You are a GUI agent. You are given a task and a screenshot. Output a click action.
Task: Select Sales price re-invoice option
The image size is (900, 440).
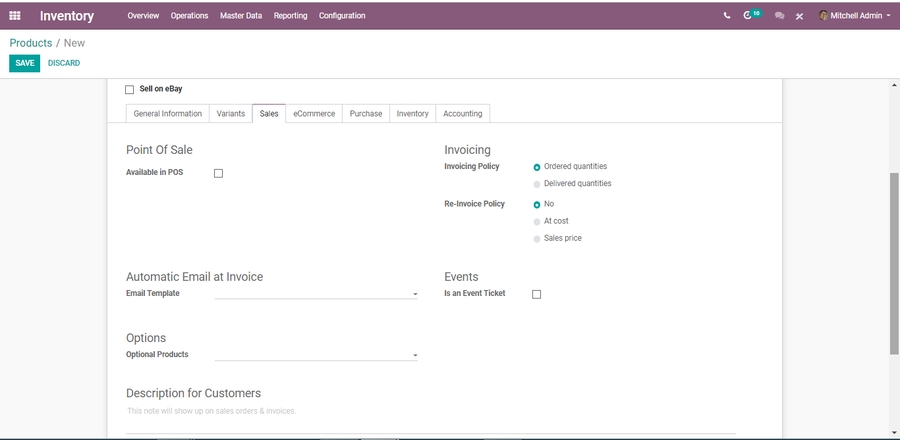pyautogui.click(x=537, y=239)
